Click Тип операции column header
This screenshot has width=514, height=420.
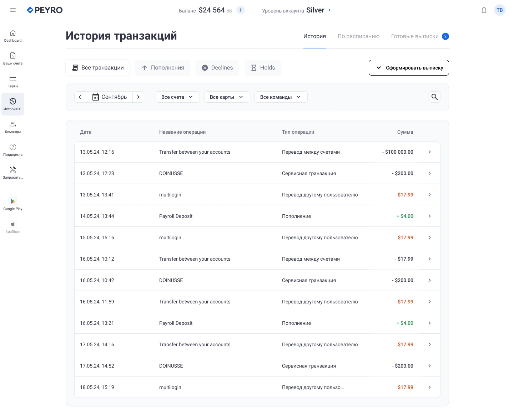pyautogui.click(x=298, y=132)
